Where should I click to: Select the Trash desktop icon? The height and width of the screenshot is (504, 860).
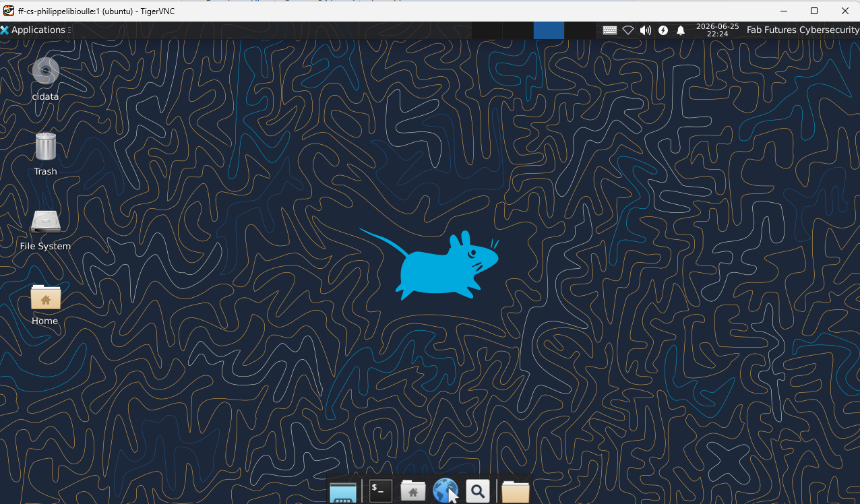(45, 146)
